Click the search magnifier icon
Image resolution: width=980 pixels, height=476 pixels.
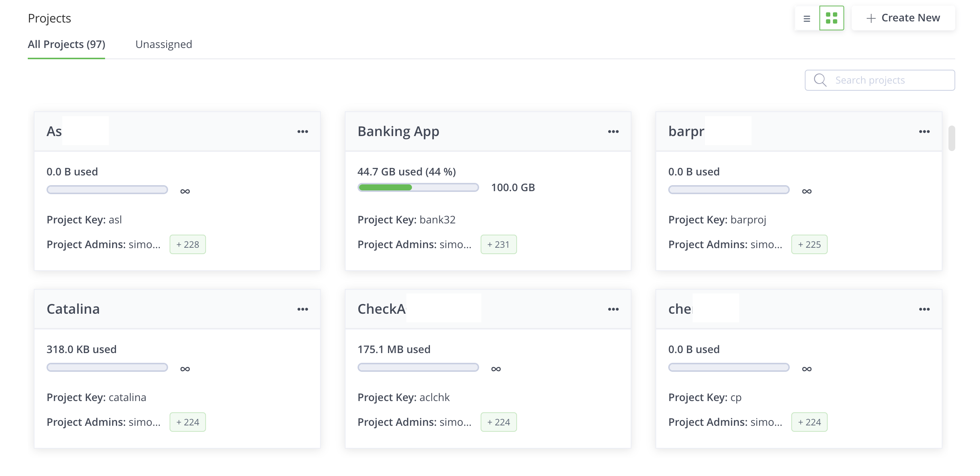pos(820,80)
